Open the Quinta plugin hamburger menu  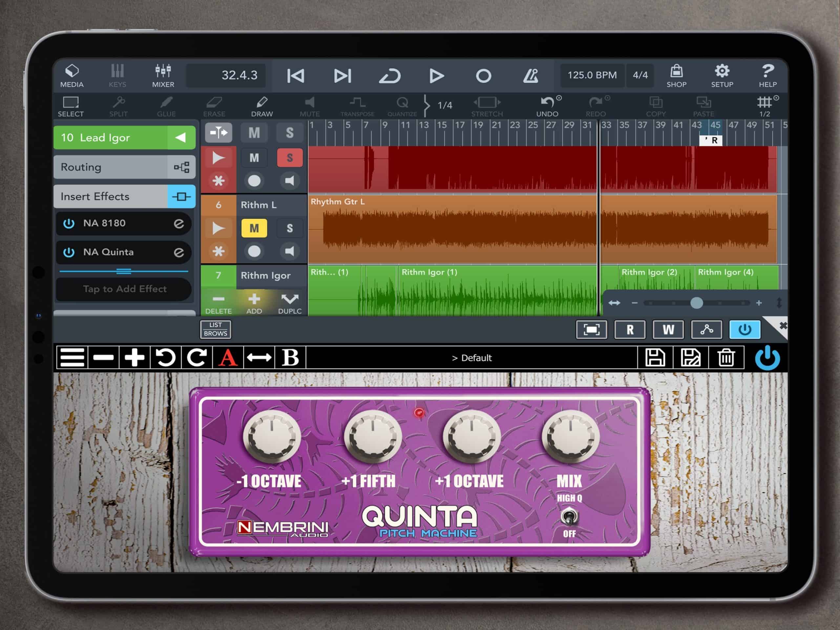pos(72,358)
